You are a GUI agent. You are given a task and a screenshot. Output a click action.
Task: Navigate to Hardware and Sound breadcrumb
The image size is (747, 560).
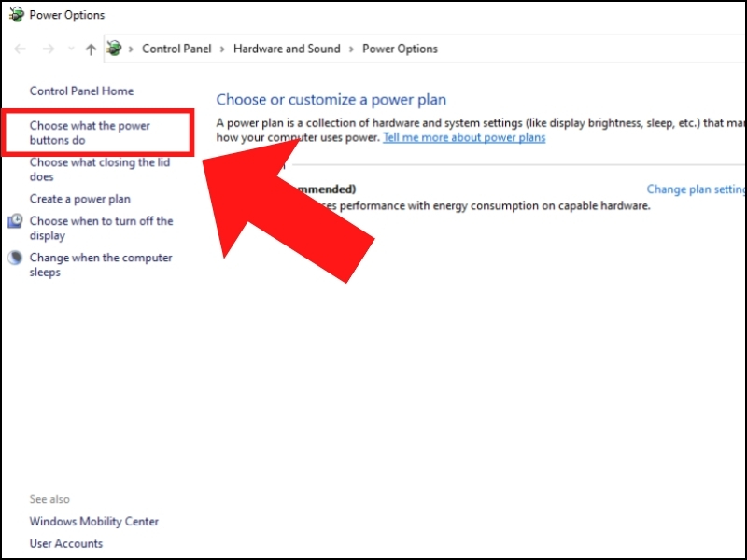[x=287, y=49]
